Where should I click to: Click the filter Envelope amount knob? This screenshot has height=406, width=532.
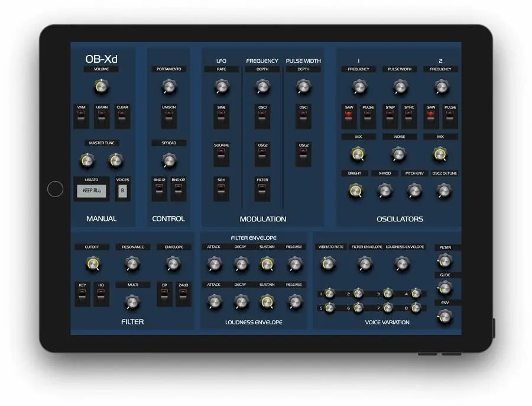[x=173, y=264]
